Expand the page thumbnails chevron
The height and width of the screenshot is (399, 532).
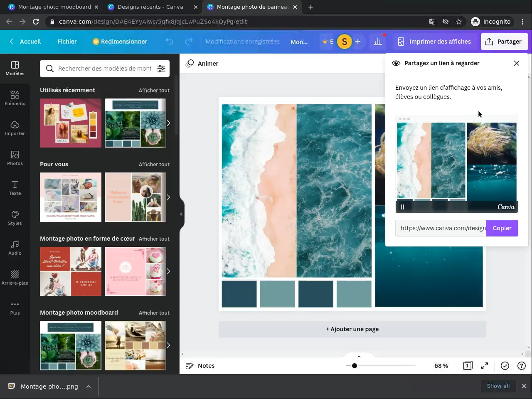(359, 356)
